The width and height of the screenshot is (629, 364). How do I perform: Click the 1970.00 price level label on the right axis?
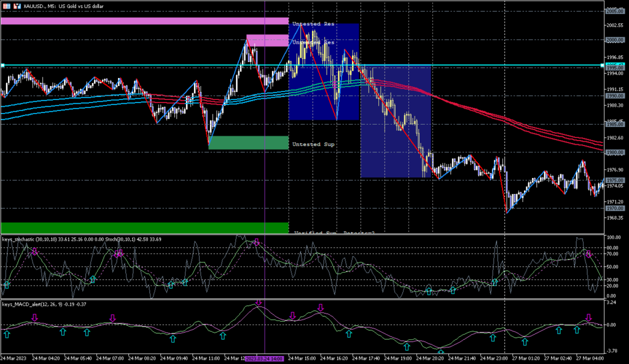[x=615, y=209]
